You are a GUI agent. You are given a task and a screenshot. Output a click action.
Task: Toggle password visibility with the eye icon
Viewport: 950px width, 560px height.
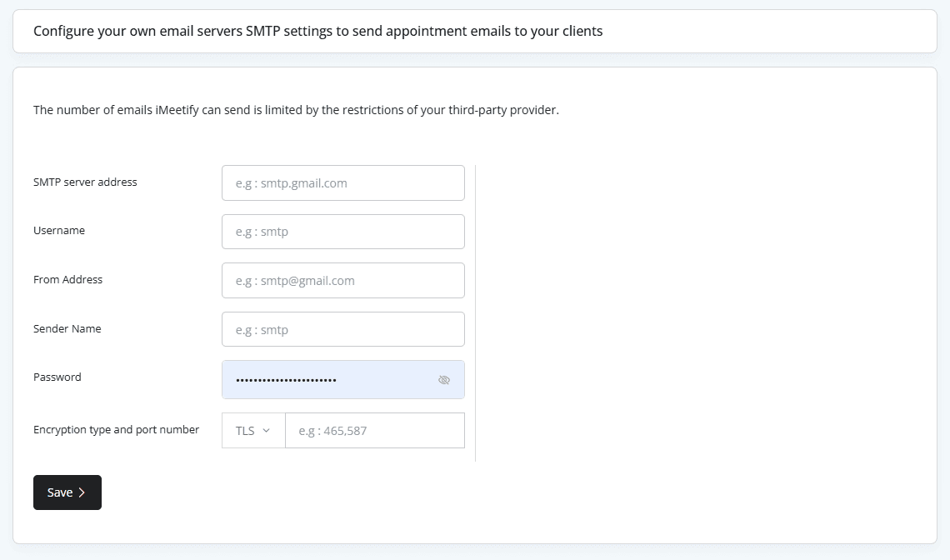tap(443, 380)
